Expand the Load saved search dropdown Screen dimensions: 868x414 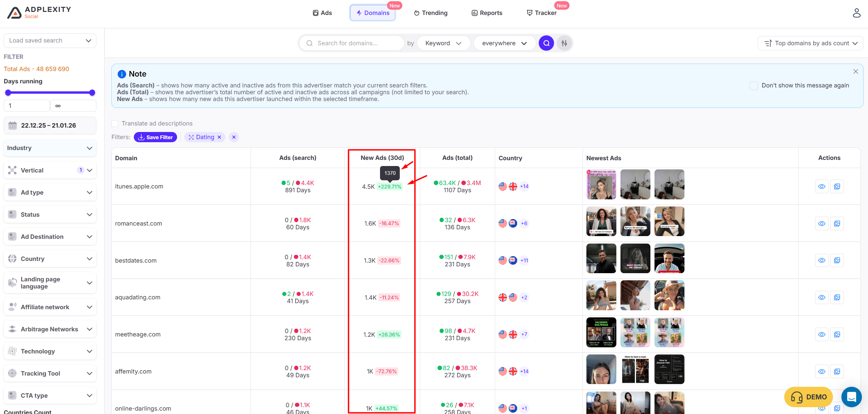pyautogui.click(x=50, y=40)
